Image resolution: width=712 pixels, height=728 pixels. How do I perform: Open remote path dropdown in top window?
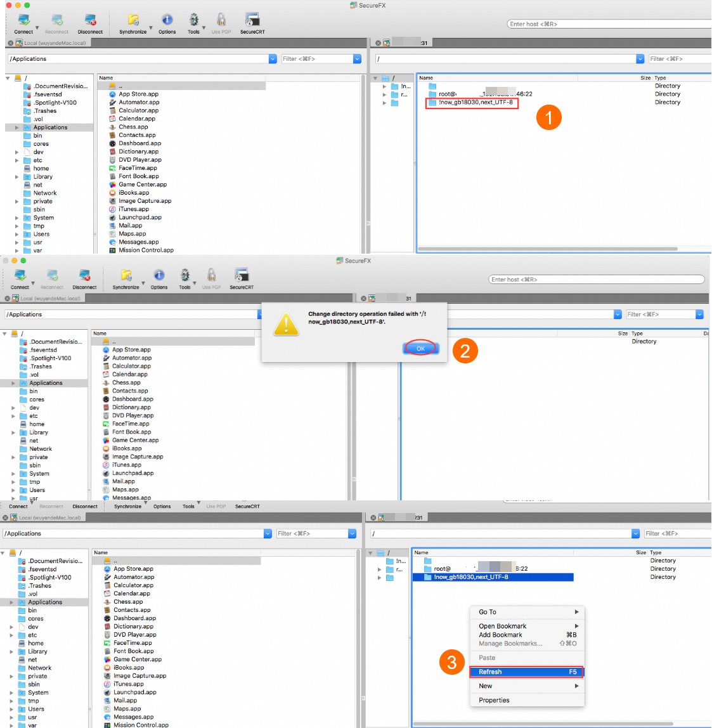pos(640,59)
